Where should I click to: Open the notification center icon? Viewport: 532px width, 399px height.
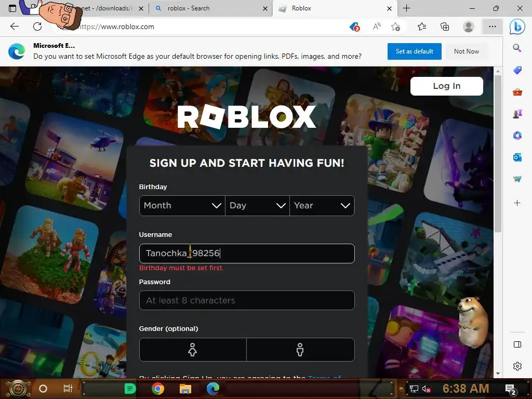(x=510, y=389)
